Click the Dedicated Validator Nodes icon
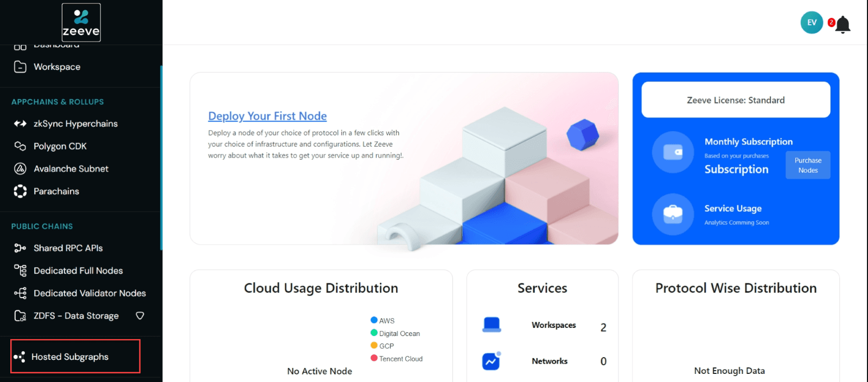 [x=20, y=293]
